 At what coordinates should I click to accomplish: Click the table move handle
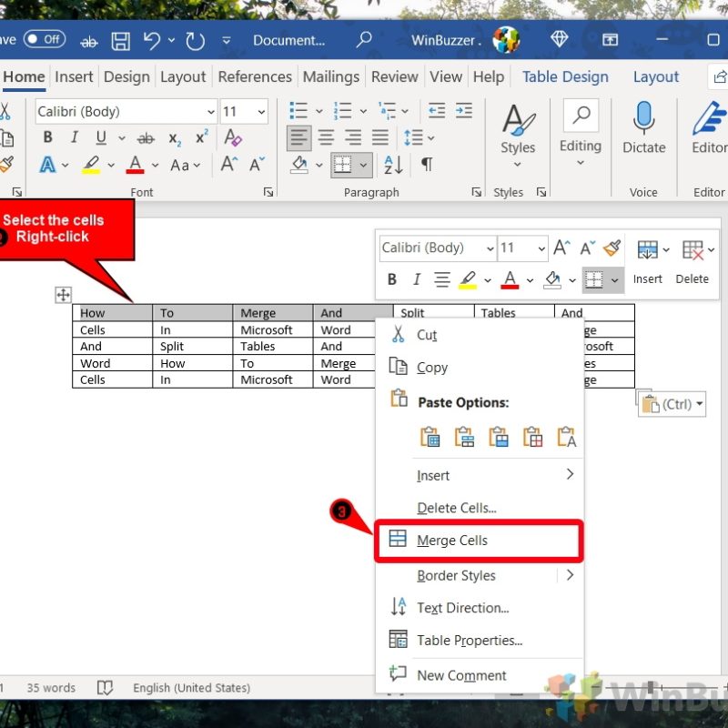pyautogui.click(x=63, y=294)
